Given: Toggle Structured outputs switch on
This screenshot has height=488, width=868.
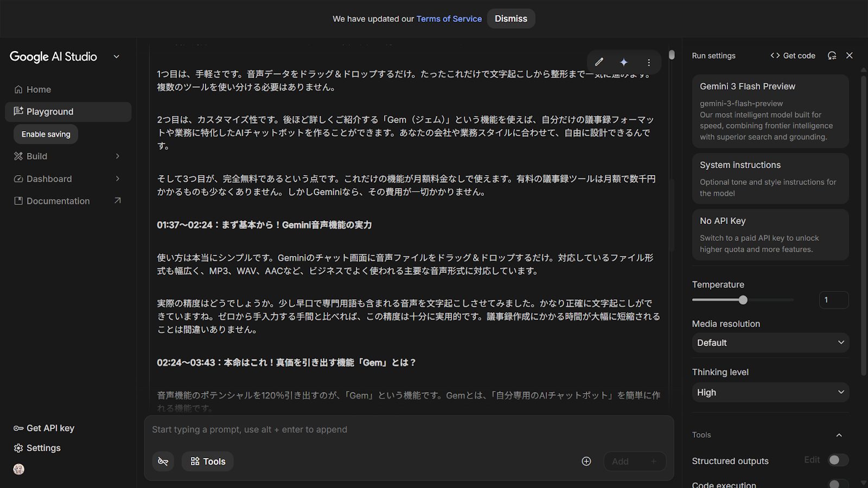Looking at the screenshot, I should [x=838, y=460].
